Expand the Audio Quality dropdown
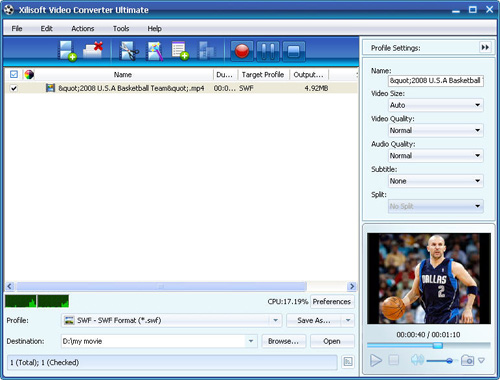 pyautogui.click(x=477, y=156)
